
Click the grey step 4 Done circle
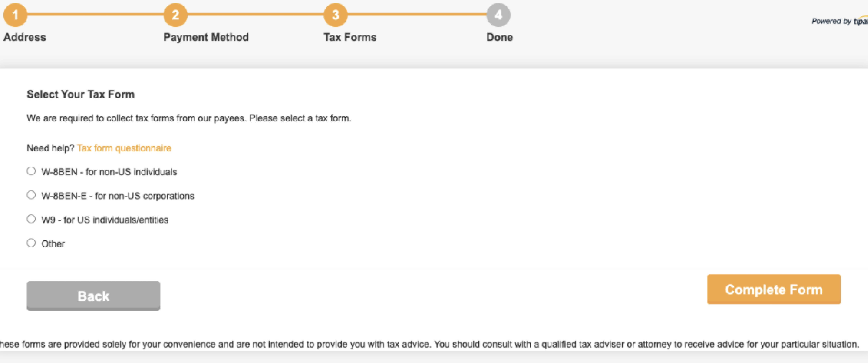coord(498,15)
